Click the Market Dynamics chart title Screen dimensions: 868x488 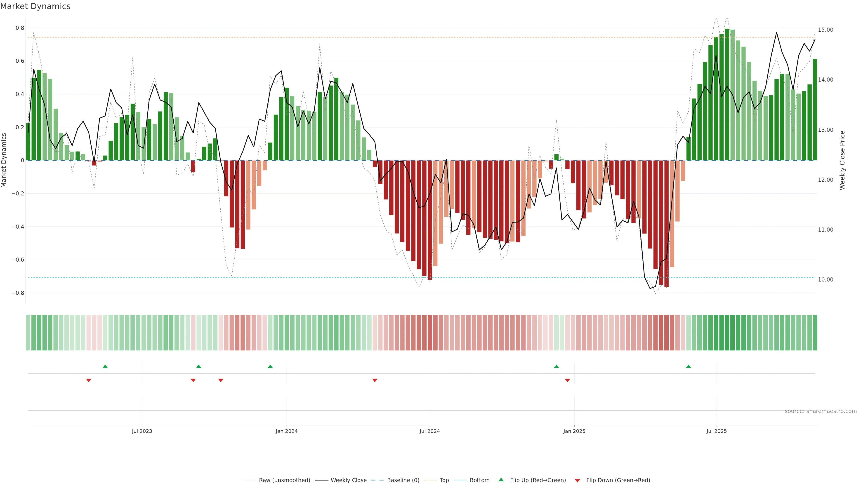coord(35,6)
